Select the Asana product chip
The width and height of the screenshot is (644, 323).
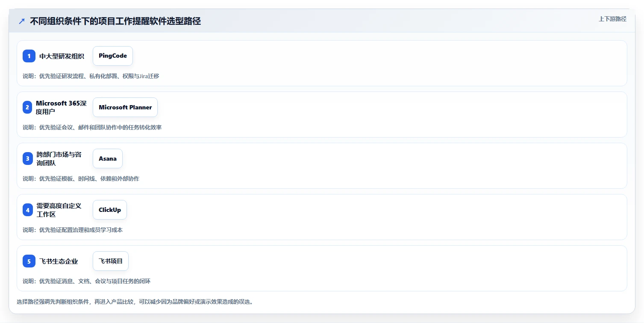point(108,159)
